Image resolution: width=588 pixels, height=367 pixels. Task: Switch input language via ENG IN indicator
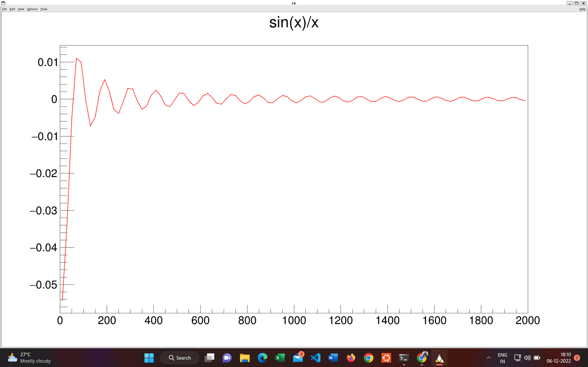tap(502, 358)
